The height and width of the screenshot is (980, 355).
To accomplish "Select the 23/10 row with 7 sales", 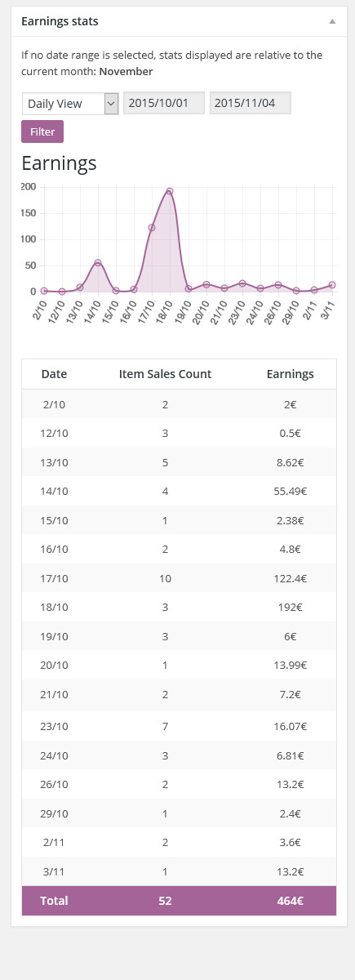I will click(179, 724).
